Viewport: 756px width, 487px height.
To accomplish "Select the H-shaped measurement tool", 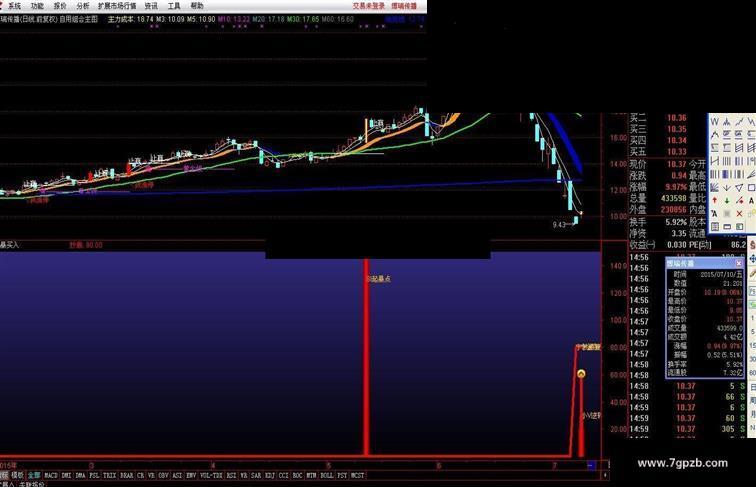I will click(x=715, y=161).
